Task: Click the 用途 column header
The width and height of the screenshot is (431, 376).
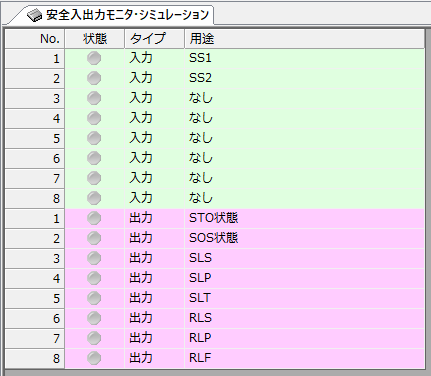Action: 304,39
